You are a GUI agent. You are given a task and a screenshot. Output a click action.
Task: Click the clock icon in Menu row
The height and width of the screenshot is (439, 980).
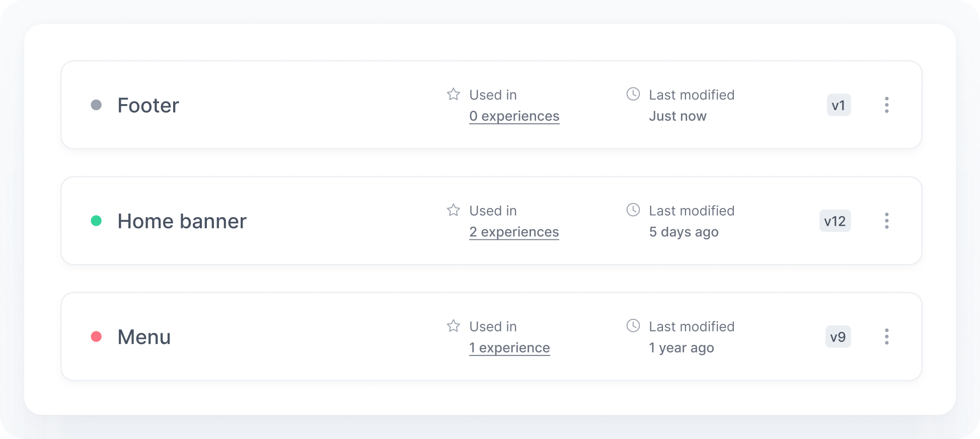[633, 326]
